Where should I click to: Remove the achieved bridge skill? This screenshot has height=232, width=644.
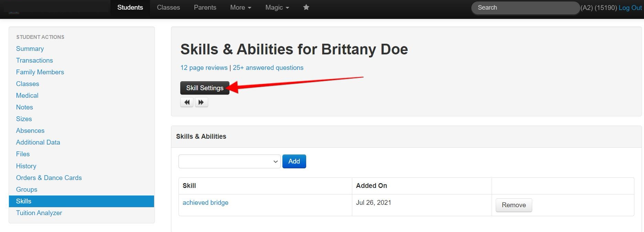click(514, 205)
